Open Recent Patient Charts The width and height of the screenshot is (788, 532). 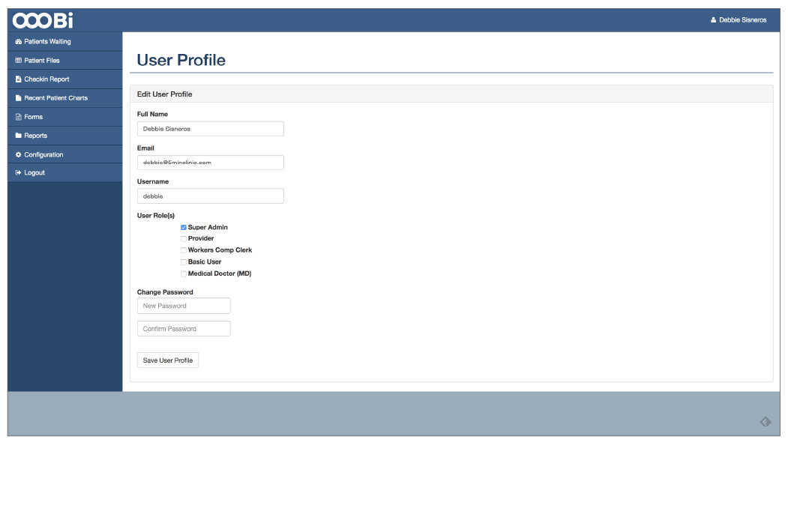coord(64,98)
